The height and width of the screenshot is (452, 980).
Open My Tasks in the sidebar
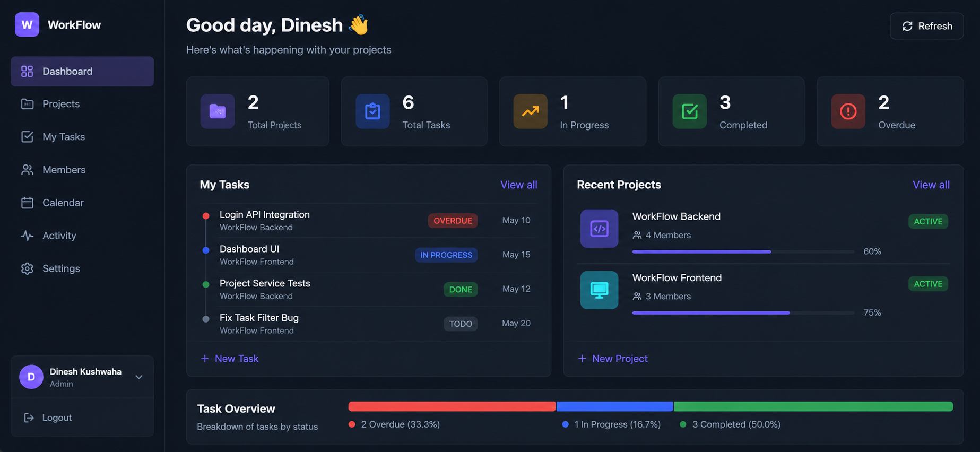coord(82,137)
